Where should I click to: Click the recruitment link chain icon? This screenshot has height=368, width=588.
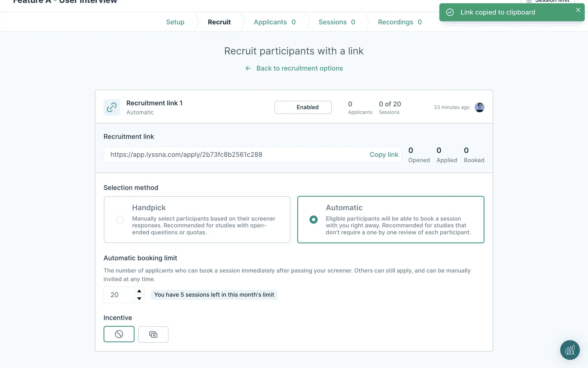coord(111,107)
